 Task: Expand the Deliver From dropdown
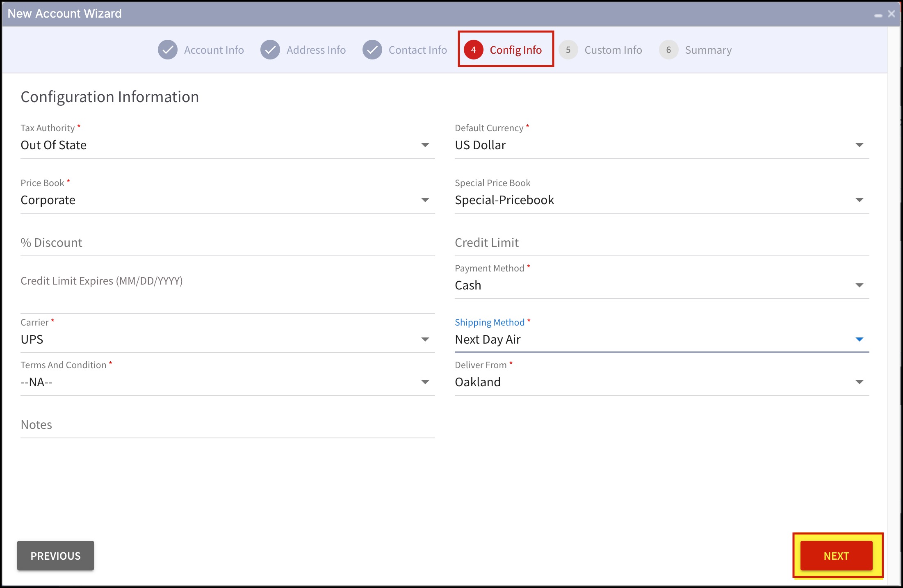pyautogui.click(x=860, y=382)
